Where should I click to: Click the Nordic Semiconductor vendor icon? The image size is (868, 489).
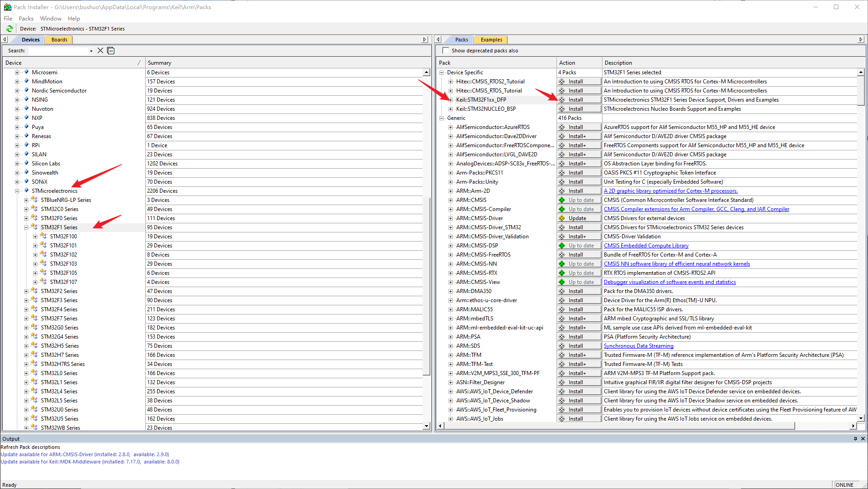point(26,90)
